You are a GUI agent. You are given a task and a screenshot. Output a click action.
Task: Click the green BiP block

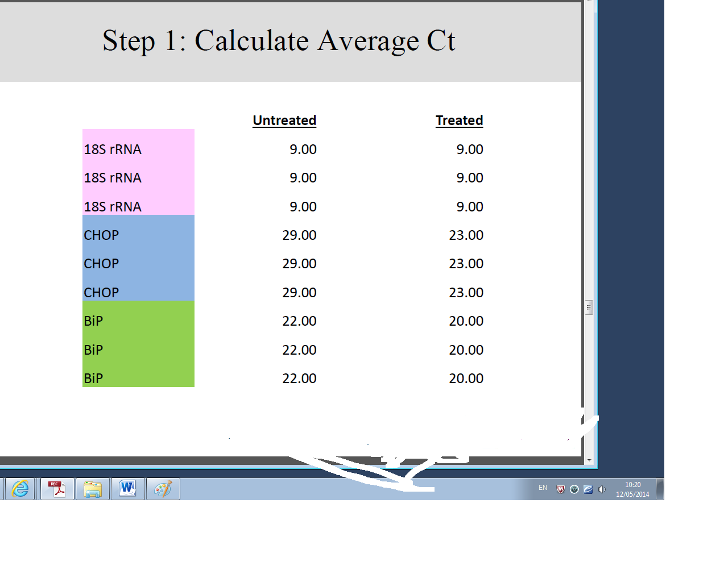[138, 344]
